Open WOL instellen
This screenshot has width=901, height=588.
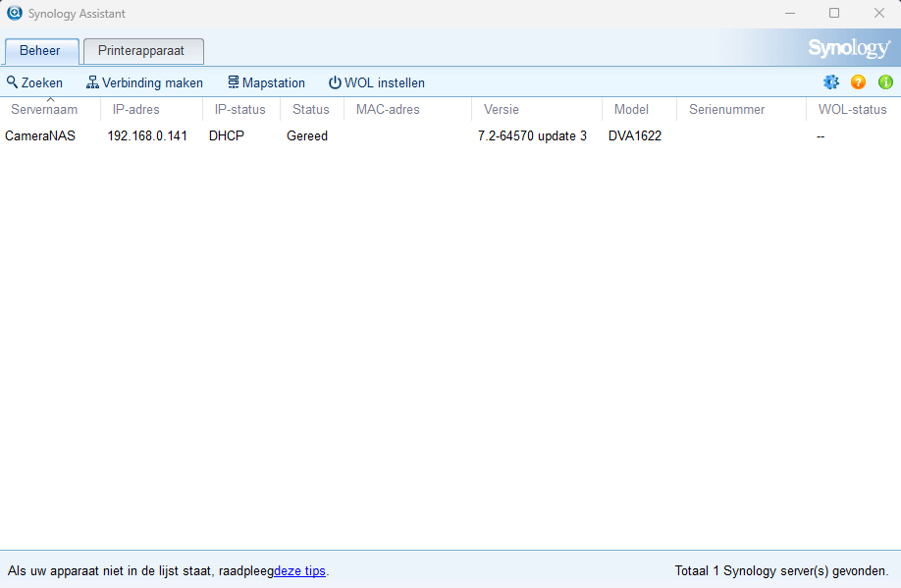tap(376, 82)
